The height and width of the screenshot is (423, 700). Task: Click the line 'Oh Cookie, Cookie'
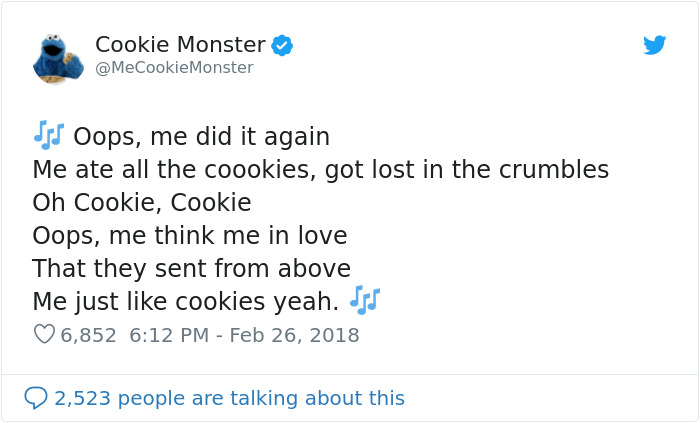(x=141, y=202)
